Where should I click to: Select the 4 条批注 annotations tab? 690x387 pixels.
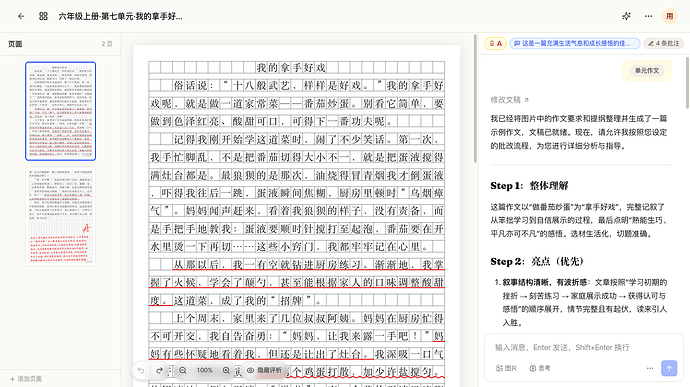(664, 43)
